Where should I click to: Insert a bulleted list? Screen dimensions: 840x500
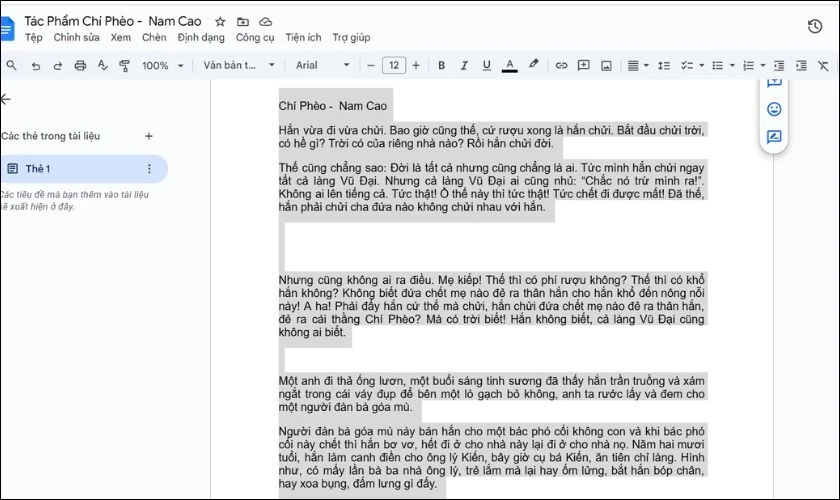pyautogui.click(x=717, y=65)
